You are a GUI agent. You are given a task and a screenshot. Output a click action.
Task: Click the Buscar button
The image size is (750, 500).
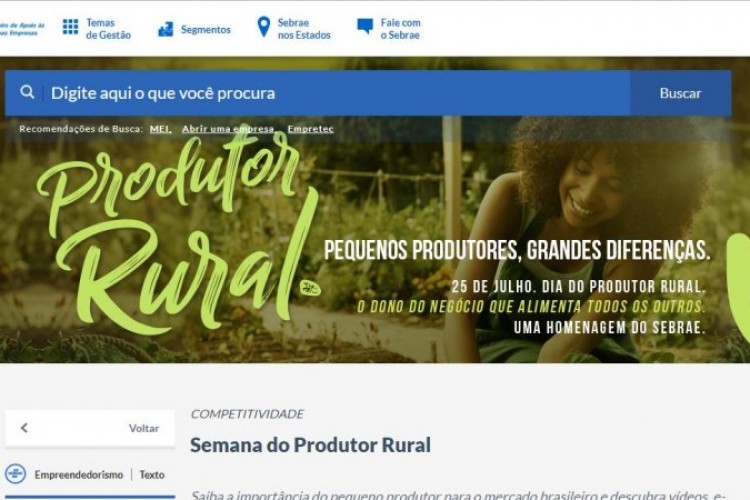680,93
